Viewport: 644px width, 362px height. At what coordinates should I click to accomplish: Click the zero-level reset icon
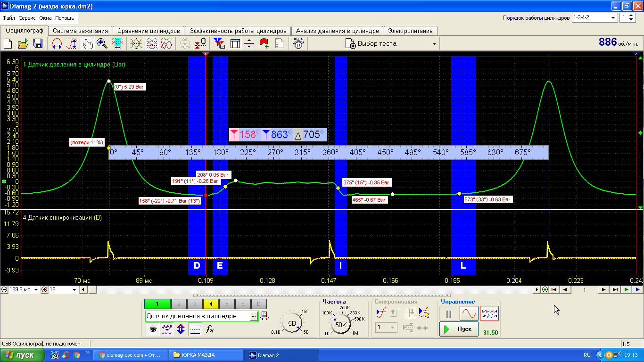200,44
